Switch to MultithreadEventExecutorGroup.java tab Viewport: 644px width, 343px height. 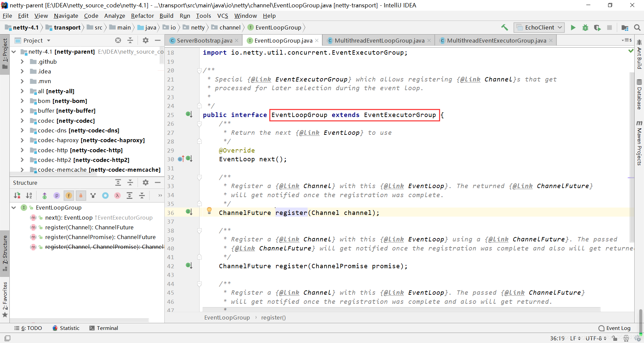point(496,41)
